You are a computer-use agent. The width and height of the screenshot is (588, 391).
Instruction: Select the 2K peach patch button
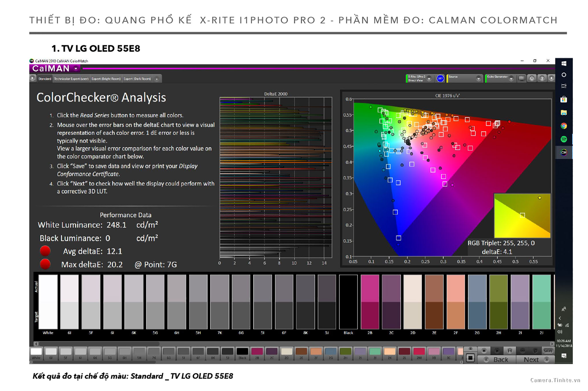(x=390, y=354)
